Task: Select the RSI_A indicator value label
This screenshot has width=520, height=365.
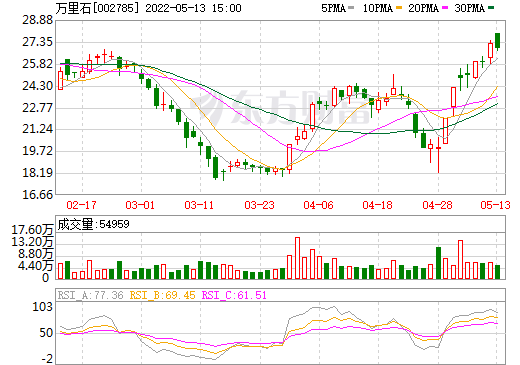Action: [90, 295]
